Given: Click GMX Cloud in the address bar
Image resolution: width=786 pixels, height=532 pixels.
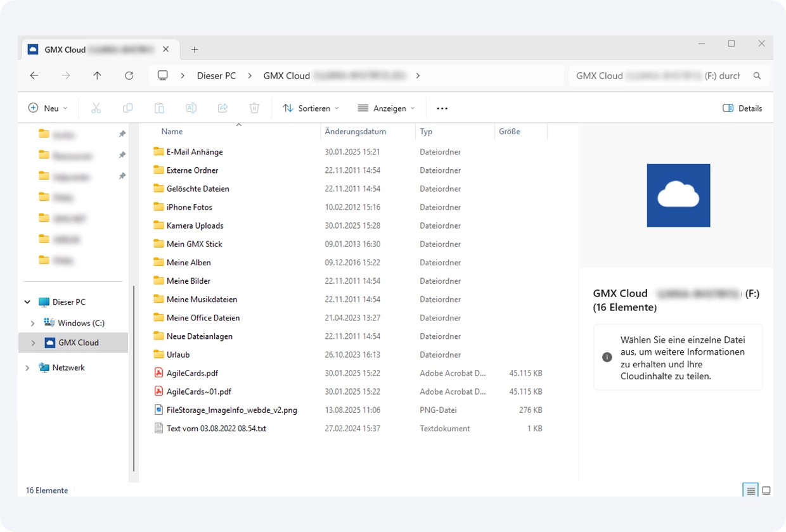Looking at the screenshot, I should pyautogui.click(x=287, y=75).
